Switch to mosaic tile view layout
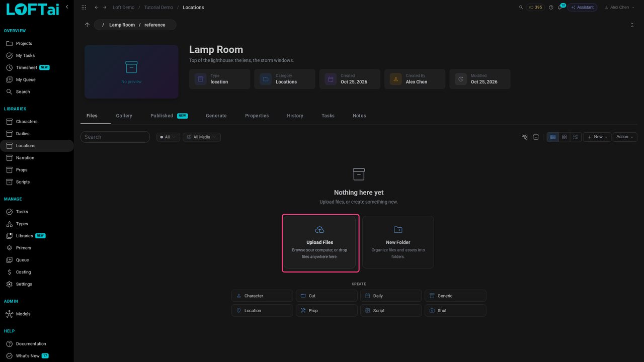Viewport: 644px width, 362px height. pos(576,137)
